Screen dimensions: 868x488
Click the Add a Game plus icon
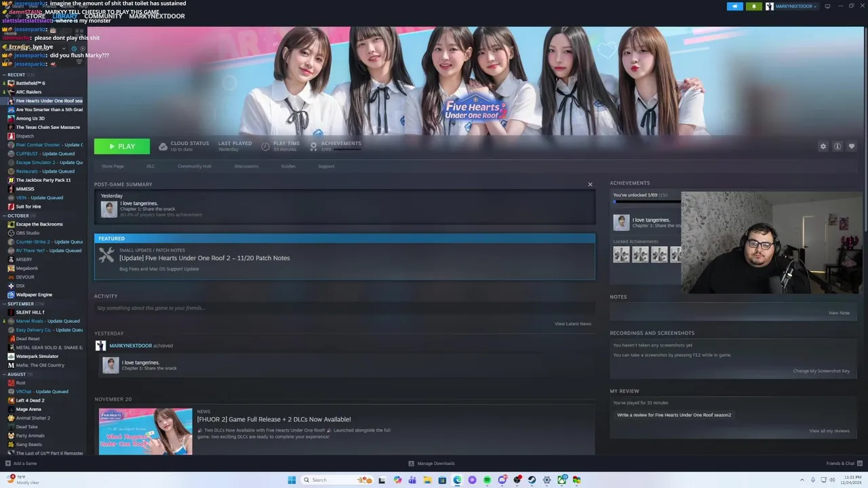tap(8, 464)
